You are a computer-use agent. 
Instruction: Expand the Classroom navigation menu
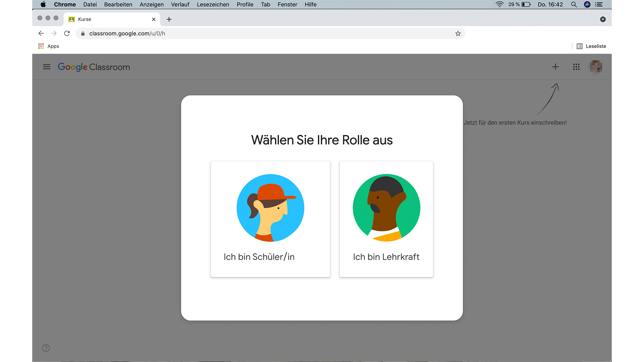(46, 67)
